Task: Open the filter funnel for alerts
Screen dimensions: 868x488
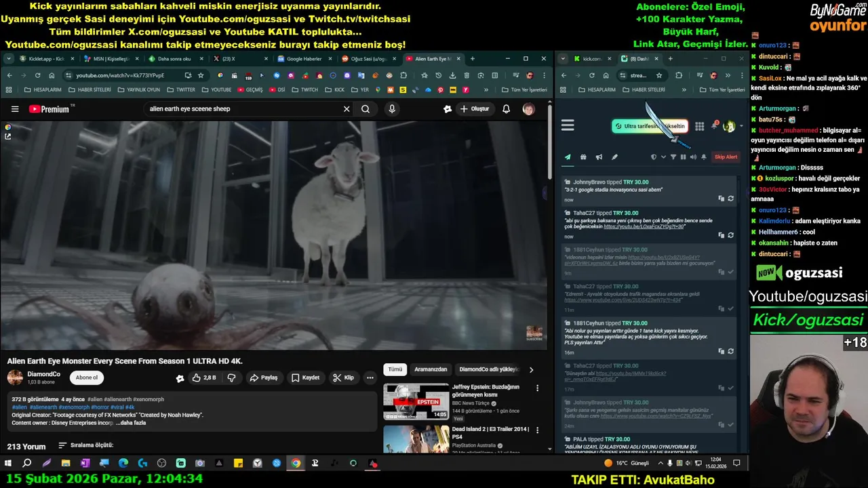Action: pyautogui.click(x=673, y=157)
